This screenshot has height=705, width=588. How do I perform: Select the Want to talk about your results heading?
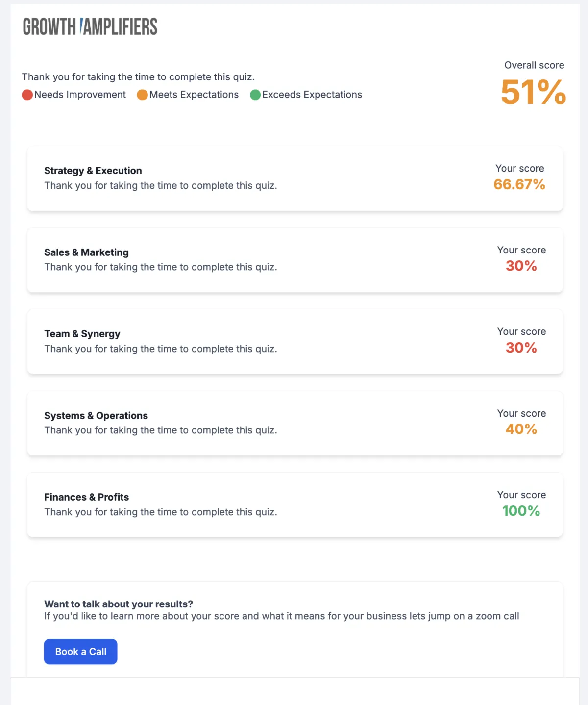[x=119, y=604]
